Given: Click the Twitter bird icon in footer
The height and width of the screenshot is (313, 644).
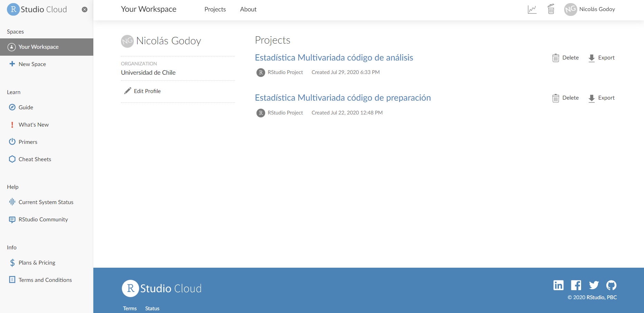Looking at the screenshot, I should (x=594, y=285).
